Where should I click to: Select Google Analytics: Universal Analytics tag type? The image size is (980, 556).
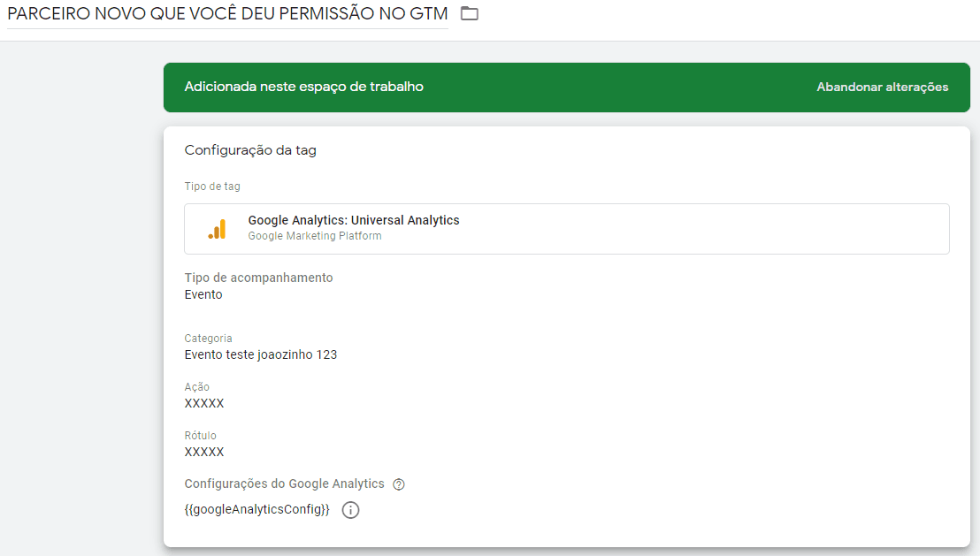[567, 229]
